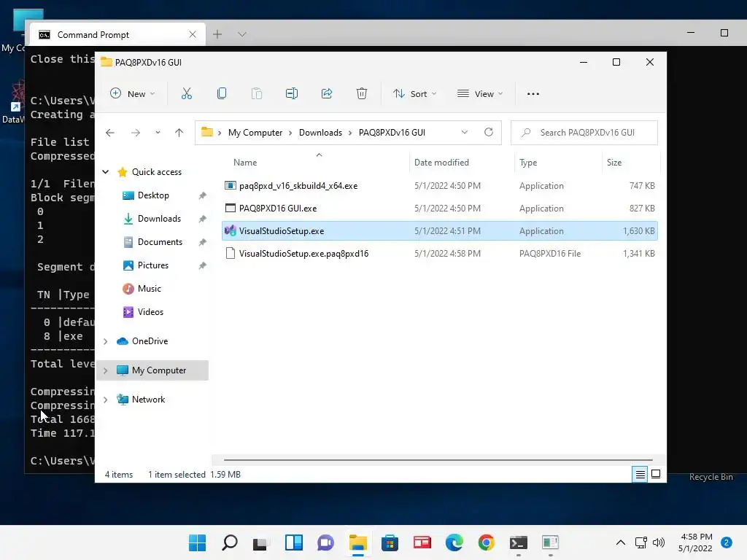Click the Delete trash icon in toolbar
This screenshot has height=560, width=747.
362,94
